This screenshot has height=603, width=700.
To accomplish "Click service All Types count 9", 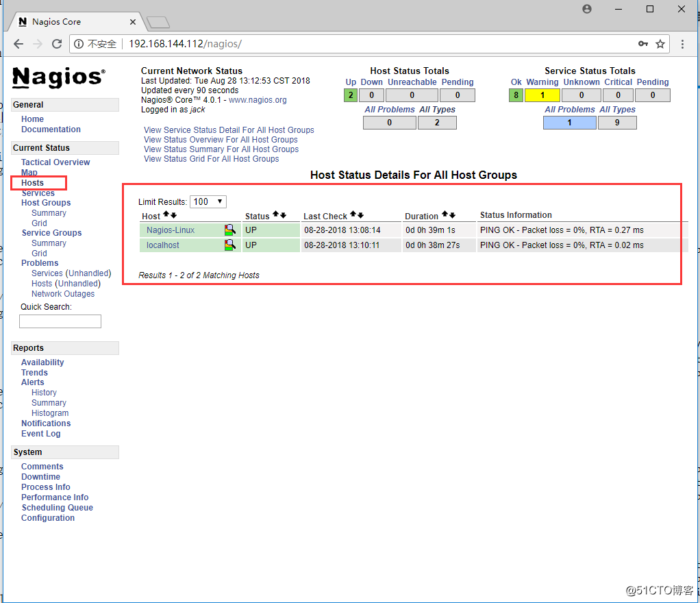I will [617, 123].
